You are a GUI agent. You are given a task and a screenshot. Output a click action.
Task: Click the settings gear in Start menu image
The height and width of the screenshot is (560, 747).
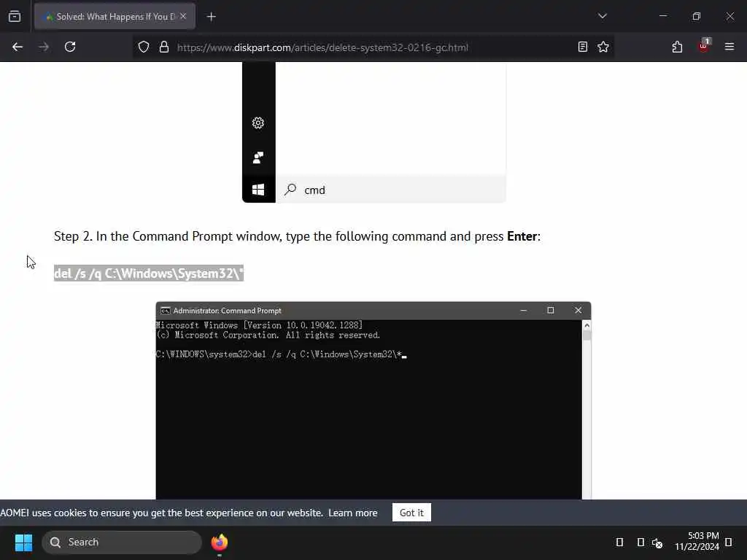coord(258,122)
